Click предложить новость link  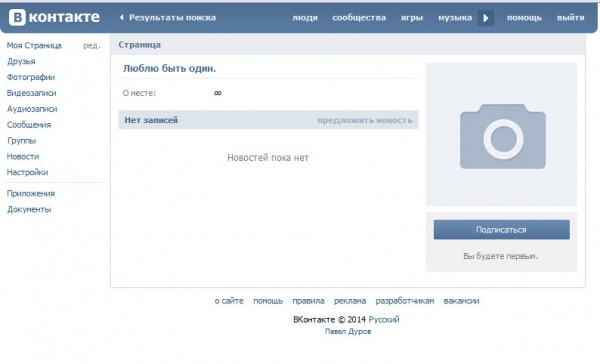point(365,120)
